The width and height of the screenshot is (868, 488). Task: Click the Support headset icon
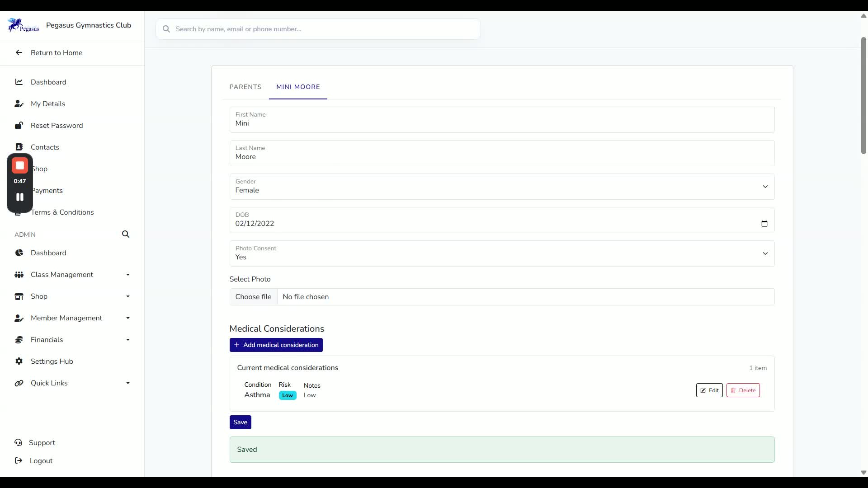(18, 442)
